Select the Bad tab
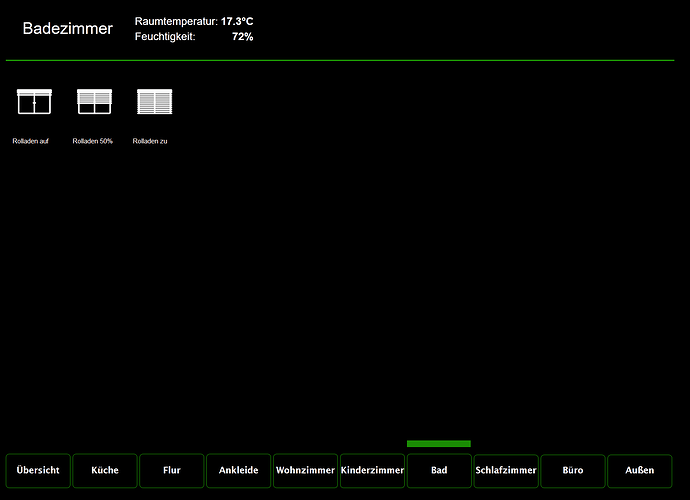This screenshot has height=500, width=690. coord(439,470)
